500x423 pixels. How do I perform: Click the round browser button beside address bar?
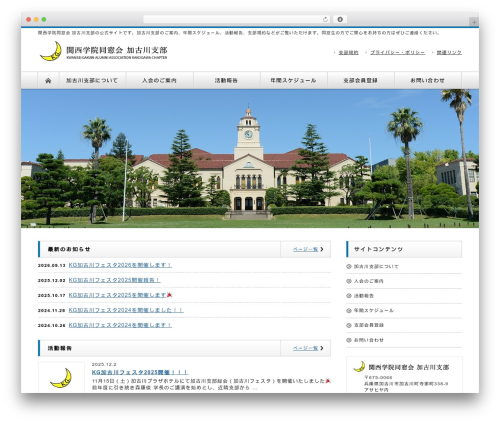click(x=340, y=19)
